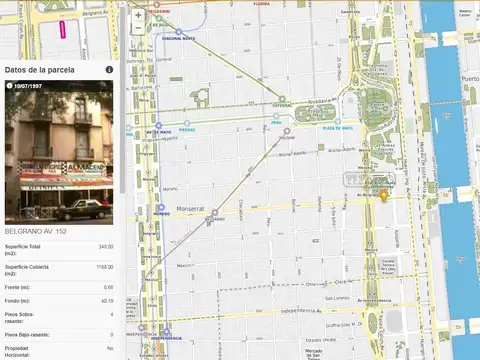480x360 pixels.
Task: Click the parcel panel vertical scrollbar
Action: [122, 100]
